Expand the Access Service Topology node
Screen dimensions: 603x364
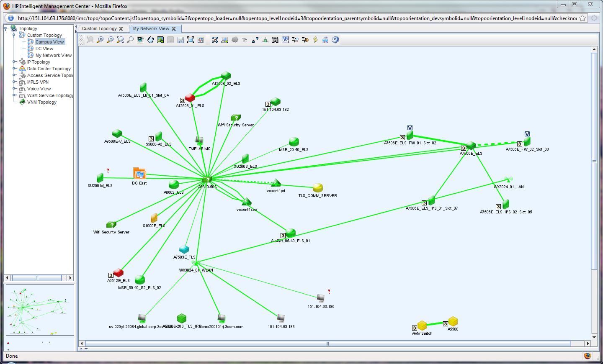(14, 75)
